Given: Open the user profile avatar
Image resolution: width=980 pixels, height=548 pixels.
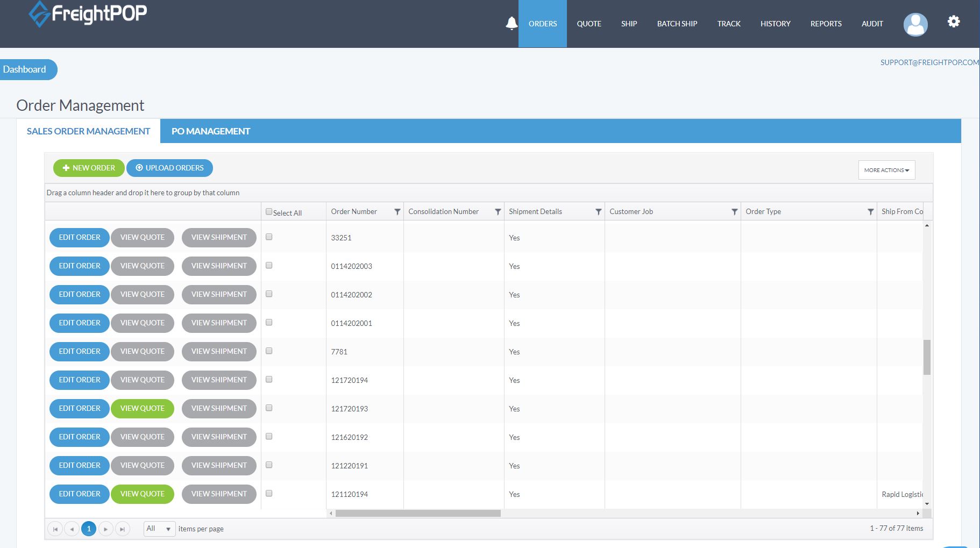Looking at the screenshot, I should (915, 24).
